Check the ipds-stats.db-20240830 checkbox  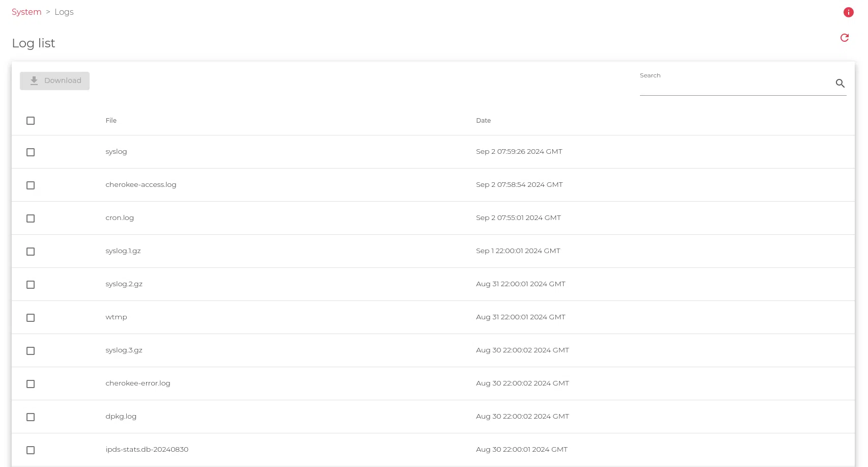pyautogui.click(x=31, y=450)
